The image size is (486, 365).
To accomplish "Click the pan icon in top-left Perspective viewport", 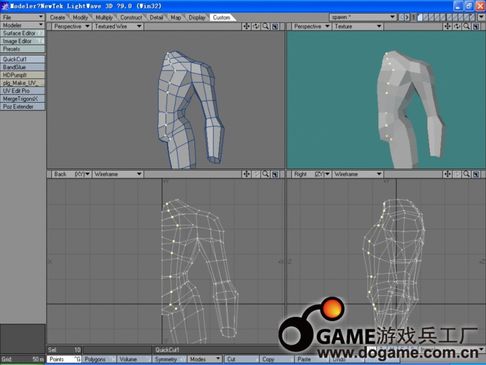I will point(246,26).
